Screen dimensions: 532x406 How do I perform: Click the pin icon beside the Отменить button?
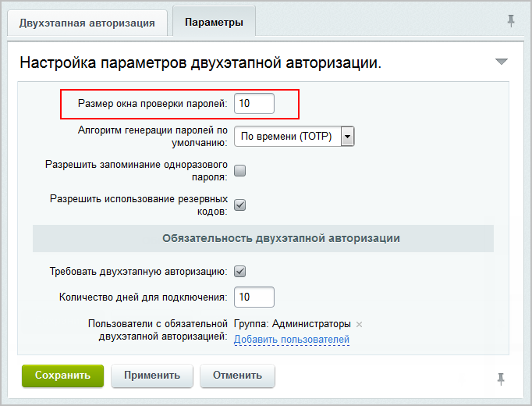click(501, 379)
